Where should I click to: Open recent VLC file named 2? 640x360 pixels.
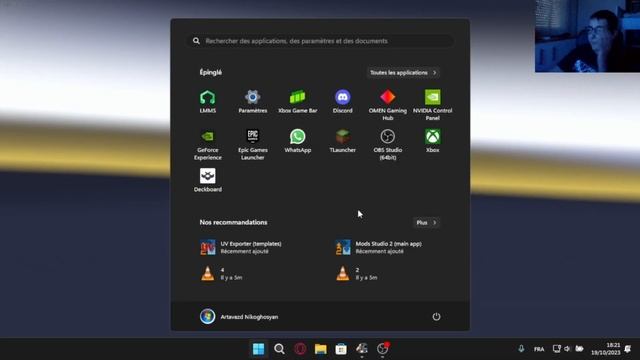click(356, 273)
